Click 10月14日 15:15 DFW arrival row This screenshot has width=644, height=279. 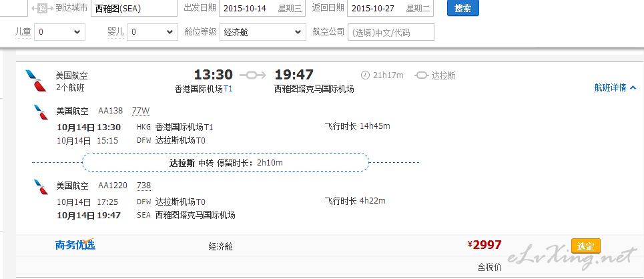click(x=131, y=141)
